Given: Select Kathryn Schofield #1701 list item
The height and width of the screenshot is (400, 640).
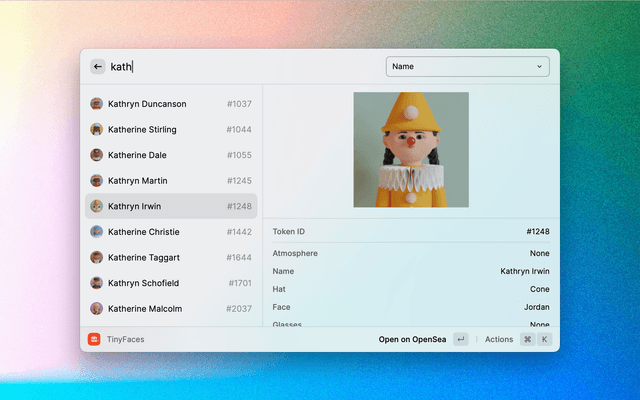Looking at the screenshot, I should tap(170, 283).
